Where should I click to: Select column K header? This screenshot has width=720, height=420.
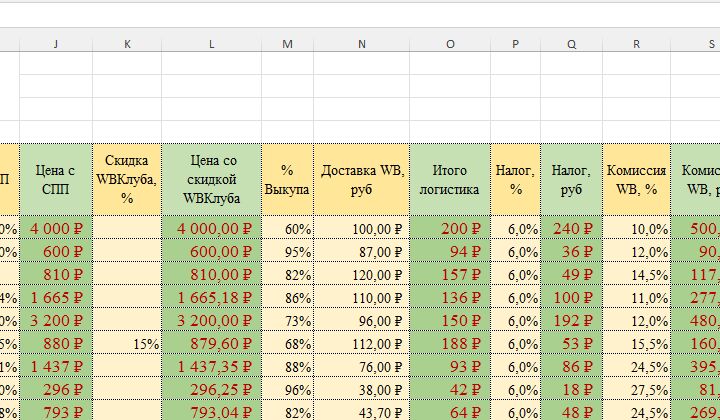click(127, 44)
